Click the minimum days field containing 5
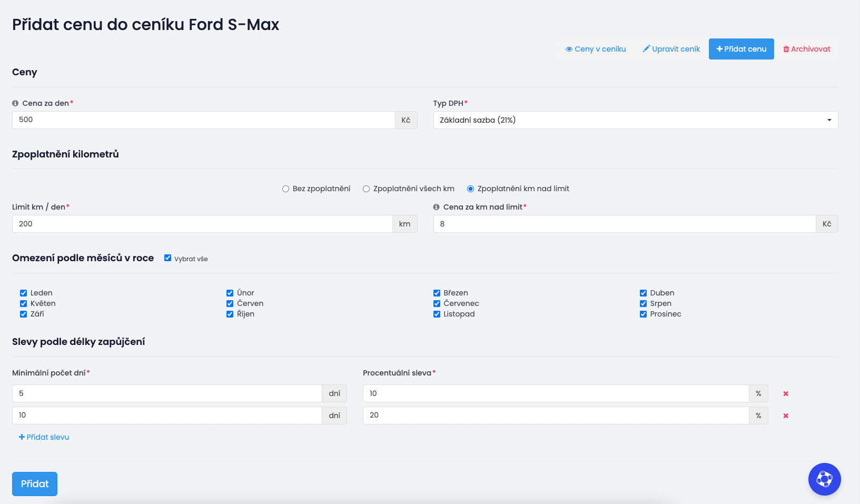This screenshot has width=860, height=504. (167, 393)
